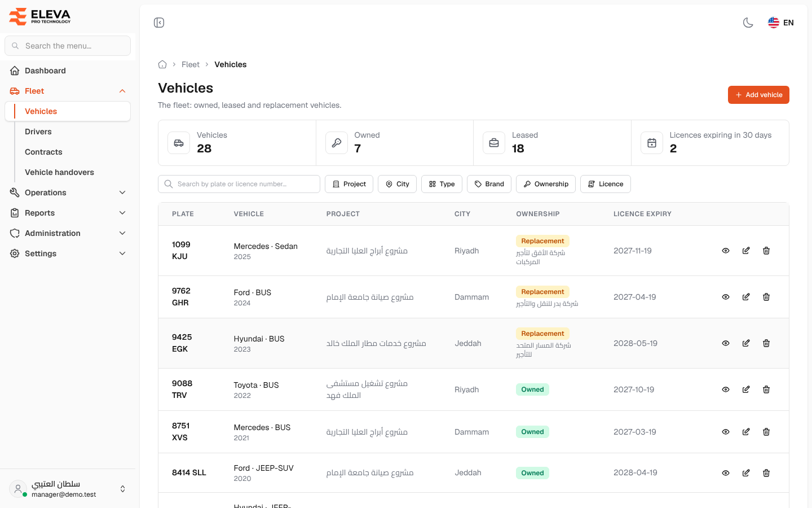View details of vehicle 9762 GHR
The width and height of the screenshot is (812, 508).
pos(726,297)
